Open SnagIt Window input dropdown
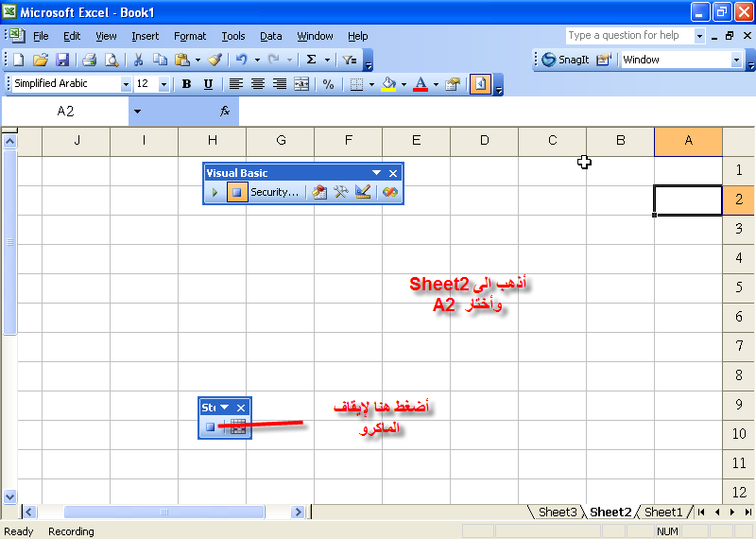The height and width of the screenshot is (539, 756). [736, 60]
